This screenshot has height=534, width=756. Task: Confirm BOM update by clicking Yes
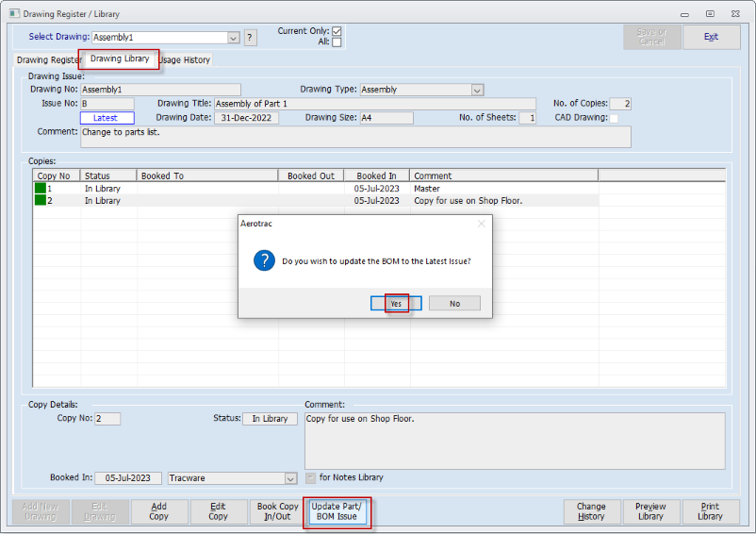(x=396, y=304)
